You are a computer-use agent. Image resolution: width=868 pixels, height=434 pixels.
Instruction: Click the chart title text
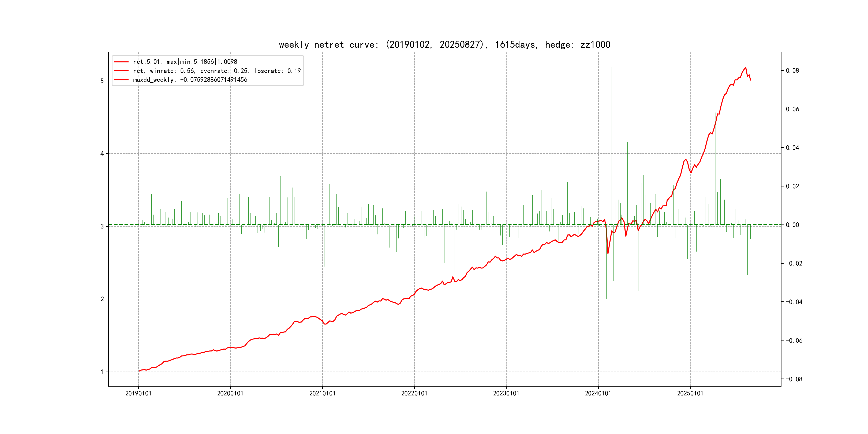pyautogui.click(x=444, y=44)
